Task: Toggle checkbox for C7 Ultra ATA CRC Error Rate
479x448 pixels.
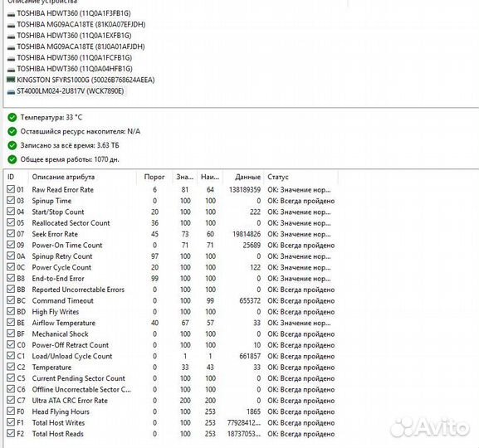Action: tap(11, 400)
